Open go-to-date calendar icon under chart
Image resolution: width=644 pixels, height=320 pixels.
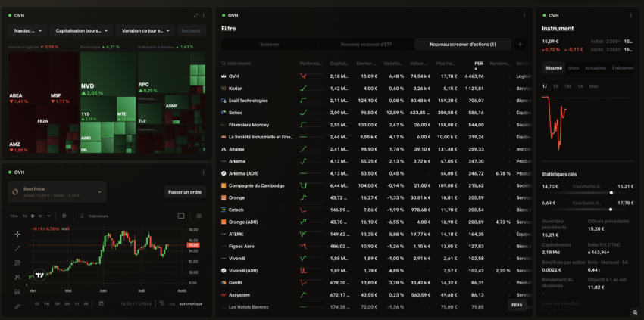(x=102, y=303)
